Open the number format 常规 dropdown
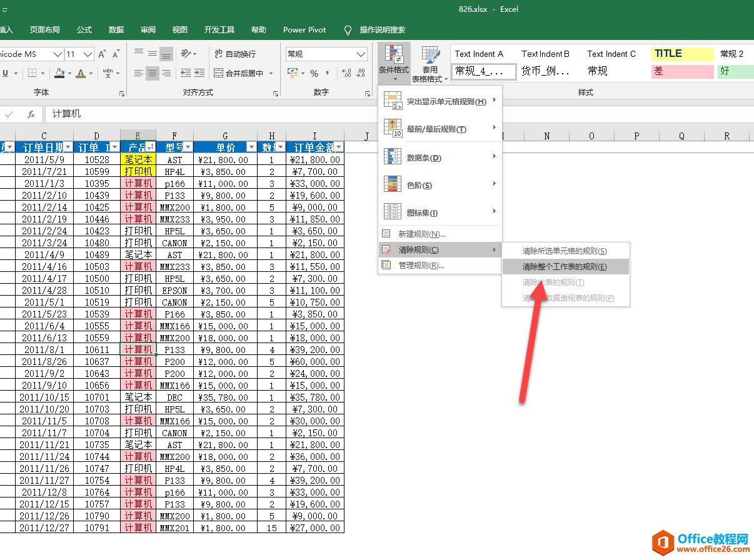Viewport: 754px width, 560px height. (x=360, y=54)
